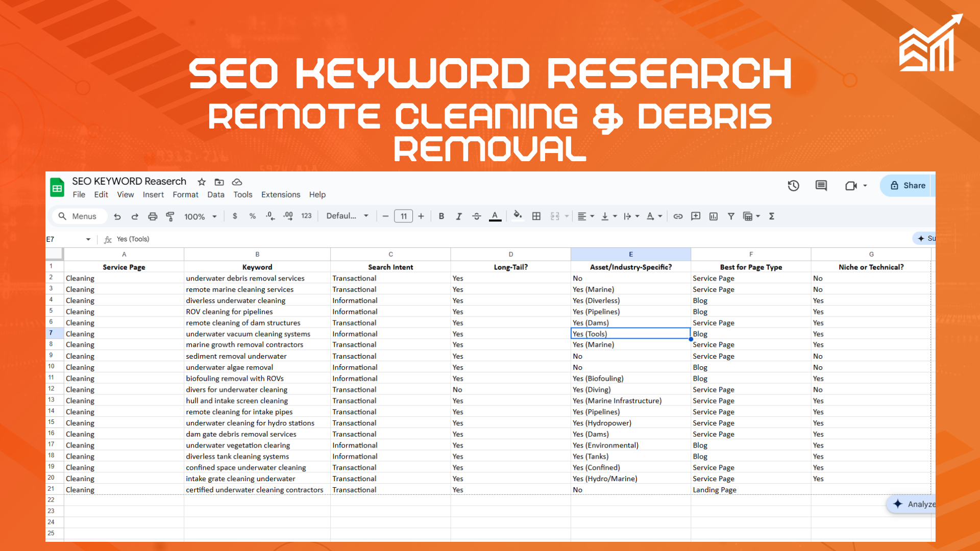The image size is (980, 551).
Task: Click the Redo arrow icon
Action: [135, 216]
